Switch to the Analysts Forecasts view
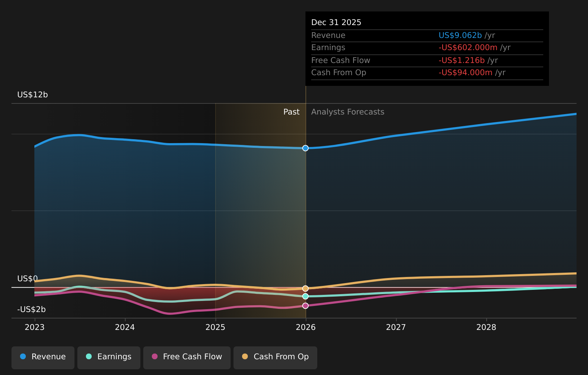Screen dimensions: 588x375 (347, 112)
